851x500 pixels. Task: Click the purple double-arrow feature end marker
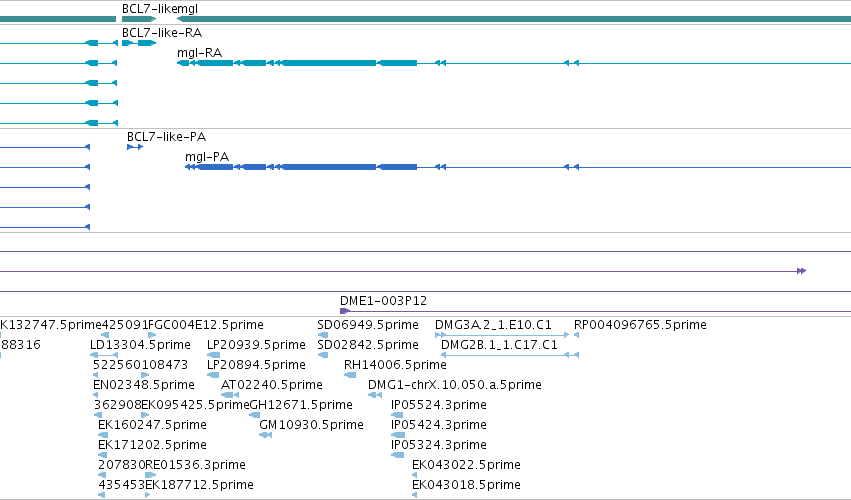coord(802,271)
